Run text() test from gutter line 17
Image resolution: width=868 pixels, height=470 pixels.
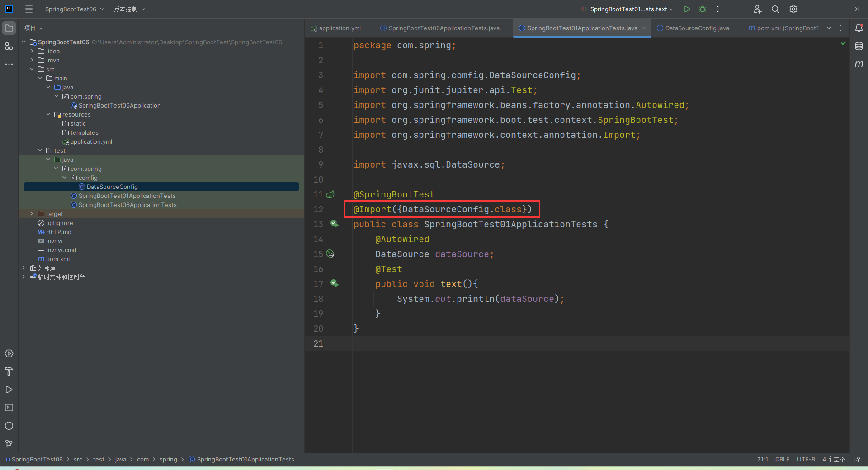click(x=335, y=283)
